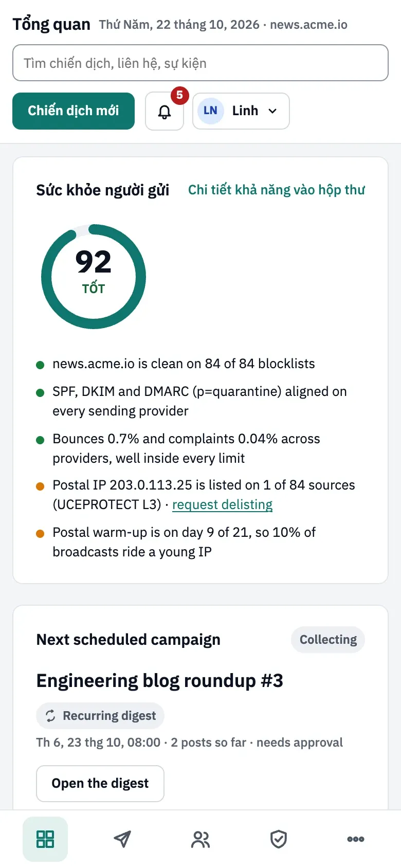Image resolution: width=401 pixels, height=868 pixels.
Task: Open Chi tiết khả năng vào hộp thư
Action: (277, 190)
